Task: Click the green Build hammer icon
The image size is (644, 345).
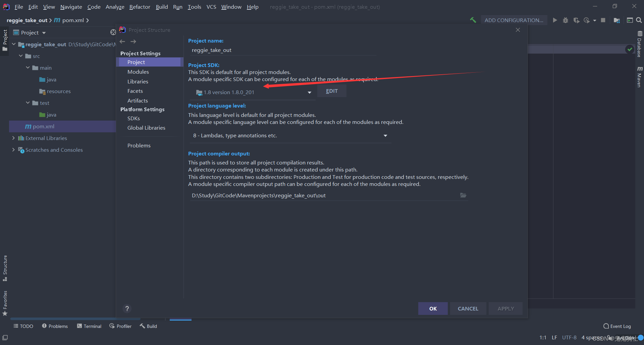Action: [473, 20]
